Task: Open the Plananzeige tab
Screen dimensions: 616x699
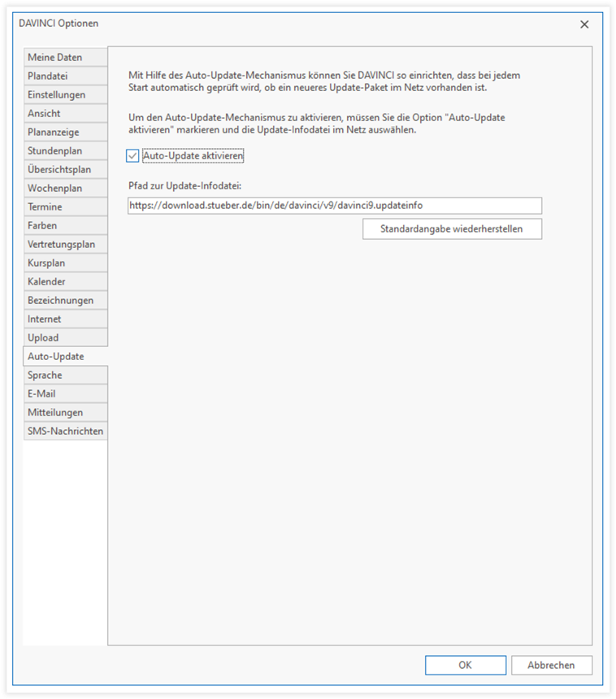Action: tap(66, 132)
